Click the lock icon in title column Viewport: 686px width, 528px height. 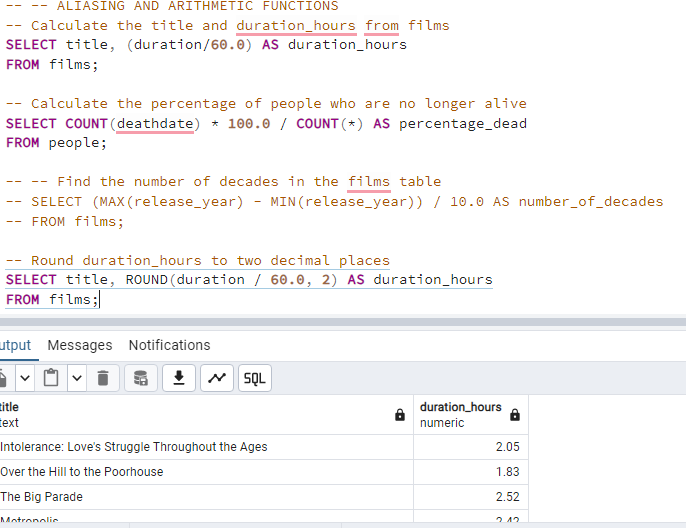coord(400,415)
